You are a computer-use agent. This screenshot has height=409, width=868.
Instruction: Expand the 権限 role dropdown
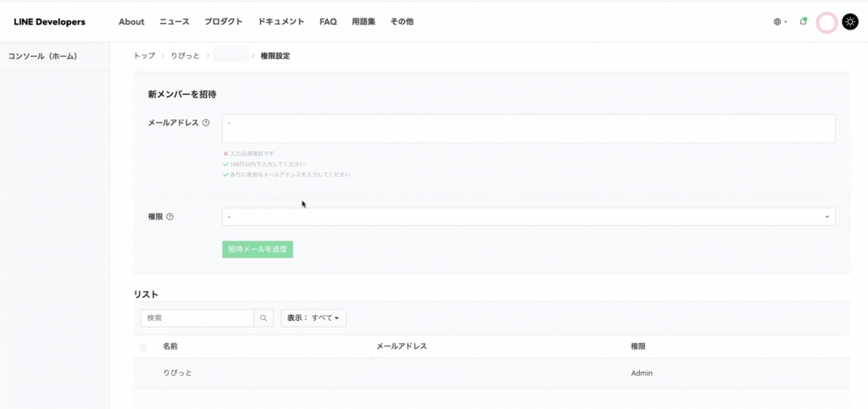tap(528, 217)
